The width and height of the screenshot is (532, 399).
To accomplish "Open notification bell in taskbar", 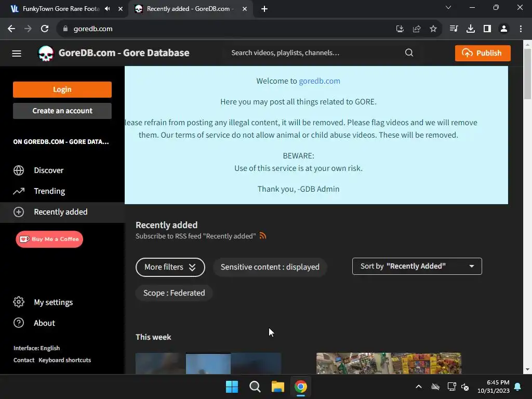I will click(518, 387).
